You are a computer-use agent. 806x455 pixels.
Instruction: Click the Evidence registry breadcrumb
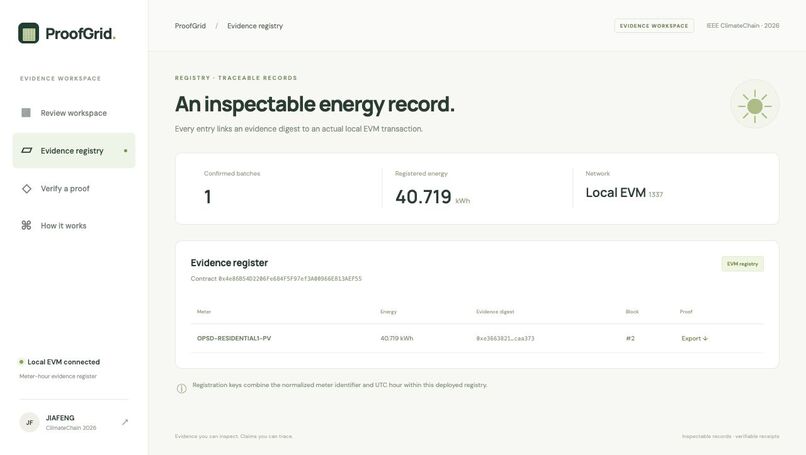[255, 26]
